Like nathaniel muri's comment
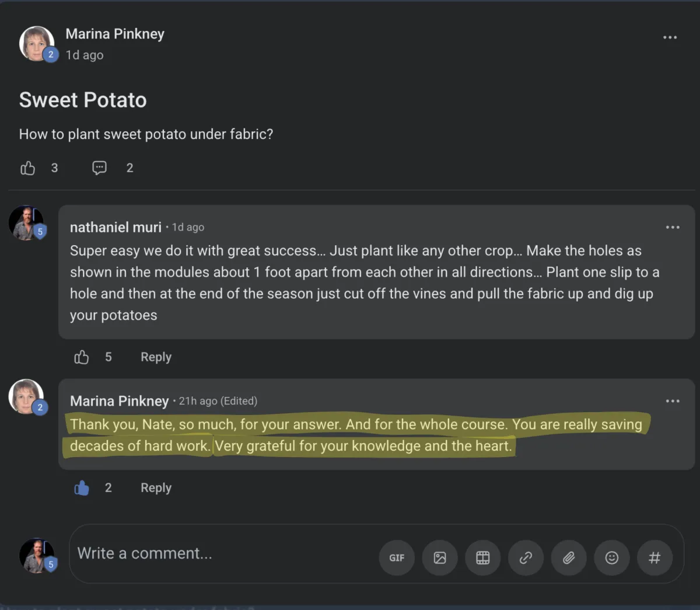 pos(82,357)
